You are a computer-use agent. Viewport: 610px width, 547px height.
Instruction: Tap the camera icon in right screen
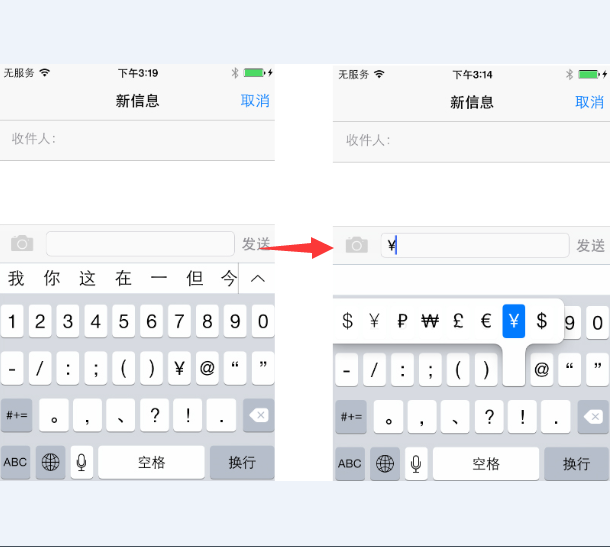tap(357, 245)
